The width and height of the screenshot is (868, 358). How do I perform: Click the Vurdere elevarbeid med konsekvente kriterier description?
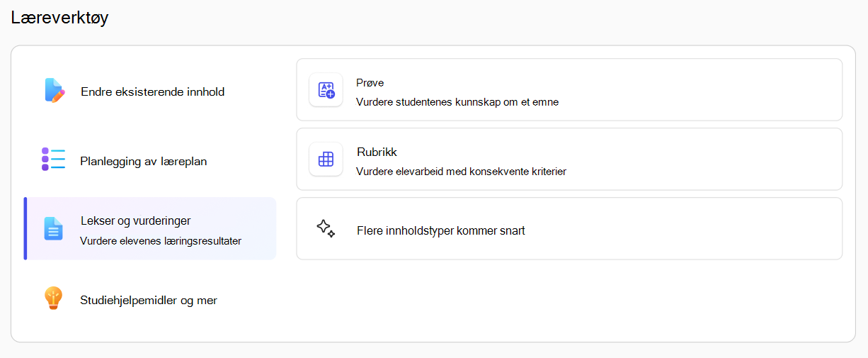coord(462,172)
